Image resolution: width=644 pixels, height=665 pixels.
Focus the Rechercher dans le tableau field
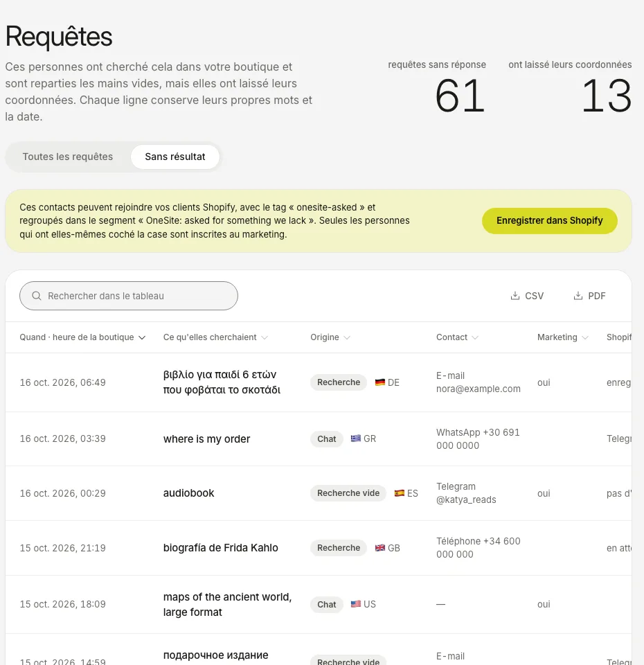[129, 296]
